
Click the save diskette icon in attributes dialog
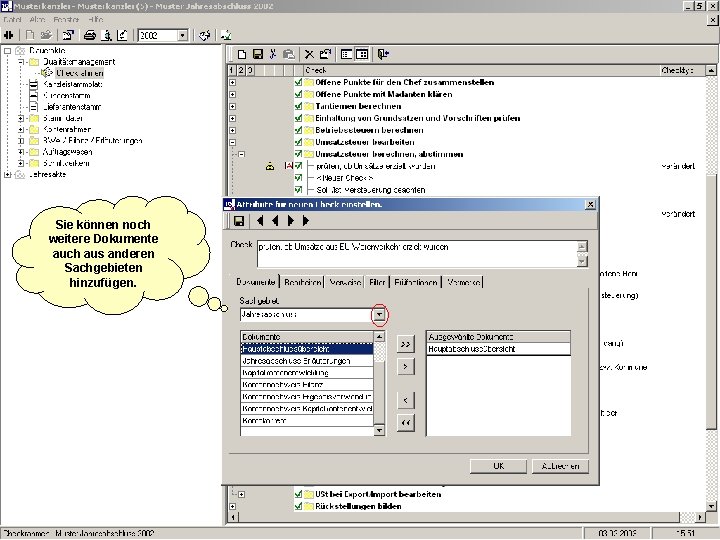(239, 221)
